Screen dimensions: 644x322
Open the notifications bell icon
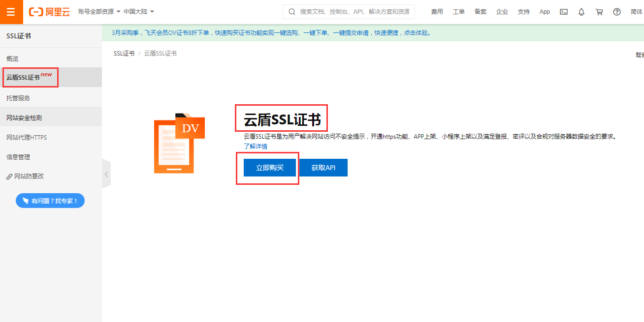(x=581, y=12)
